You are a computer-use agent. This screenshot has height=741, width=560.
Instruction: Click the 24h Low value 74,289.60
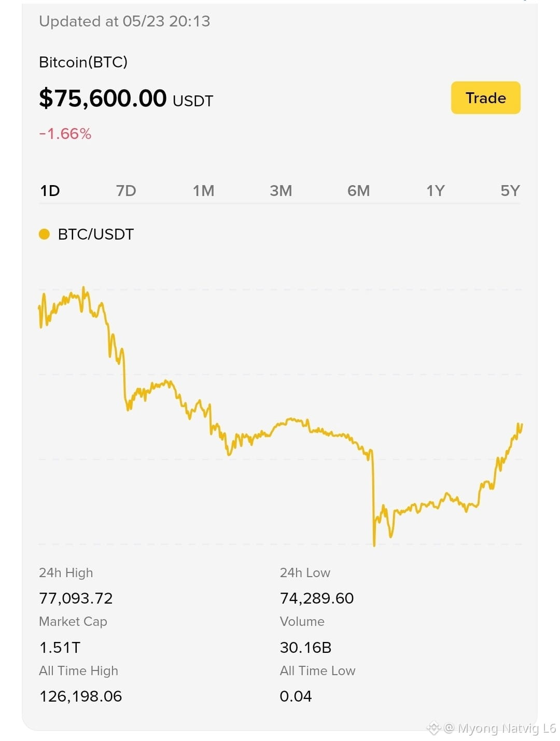coord(317,598)
